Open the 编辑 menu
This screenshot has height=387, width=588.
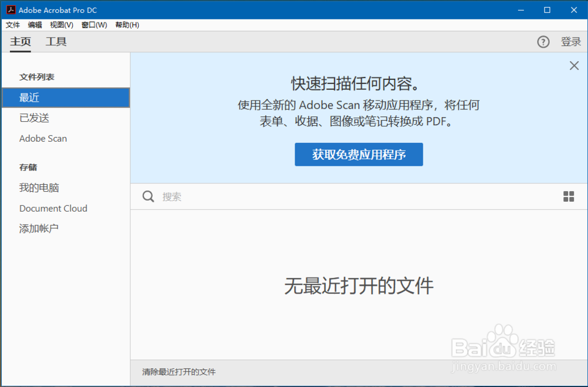click(35, 25)
